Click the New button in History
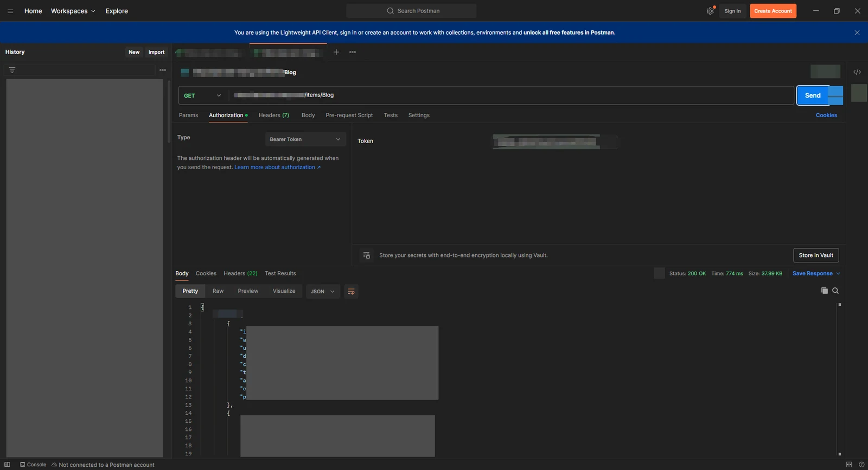868x470 pixels. (x=134, y=52)
